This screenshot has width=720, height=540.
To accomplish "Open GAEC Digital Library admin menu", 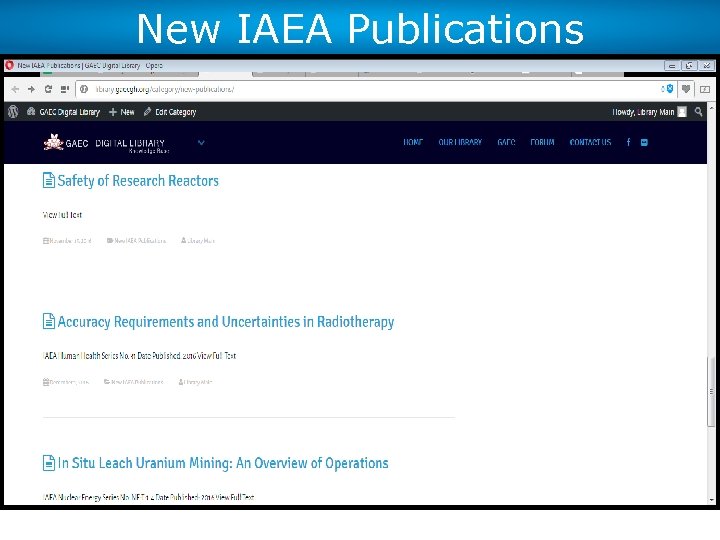I will pos(63,112).
